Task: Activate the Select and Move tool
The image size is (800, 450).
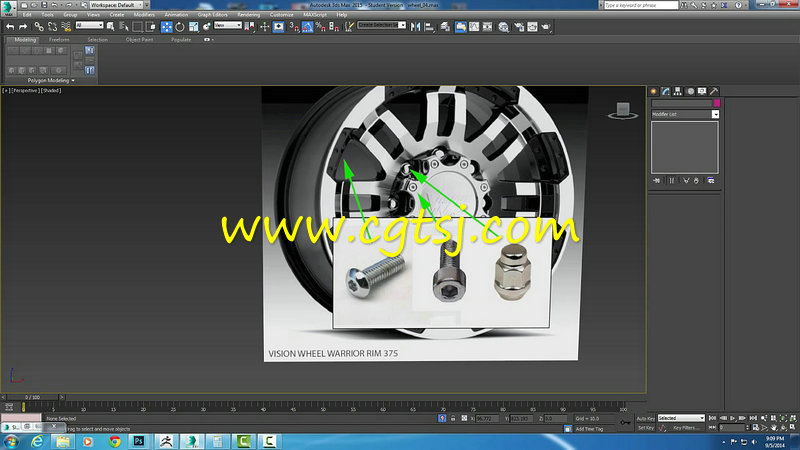Action: pos(166,27)
